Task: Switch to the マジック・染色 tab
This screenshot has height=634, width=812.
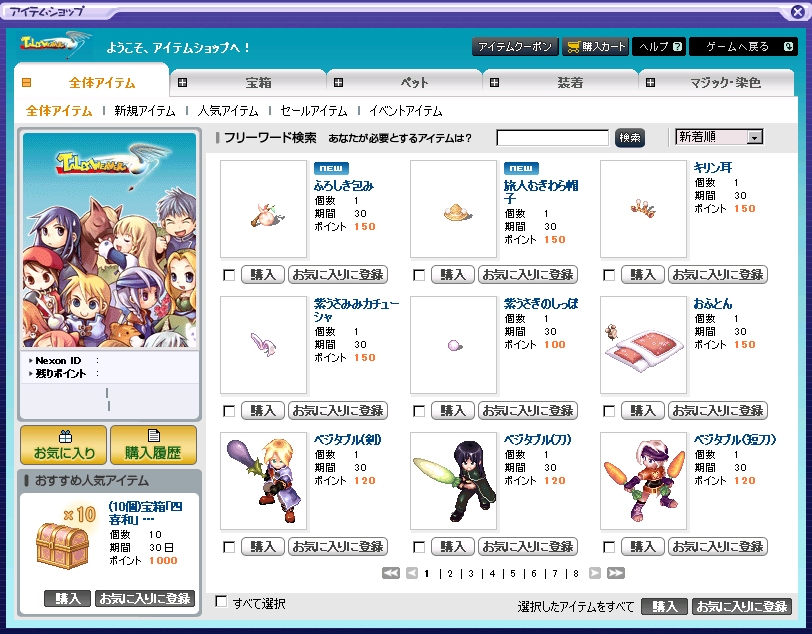Action: click(x=717, y=82)
